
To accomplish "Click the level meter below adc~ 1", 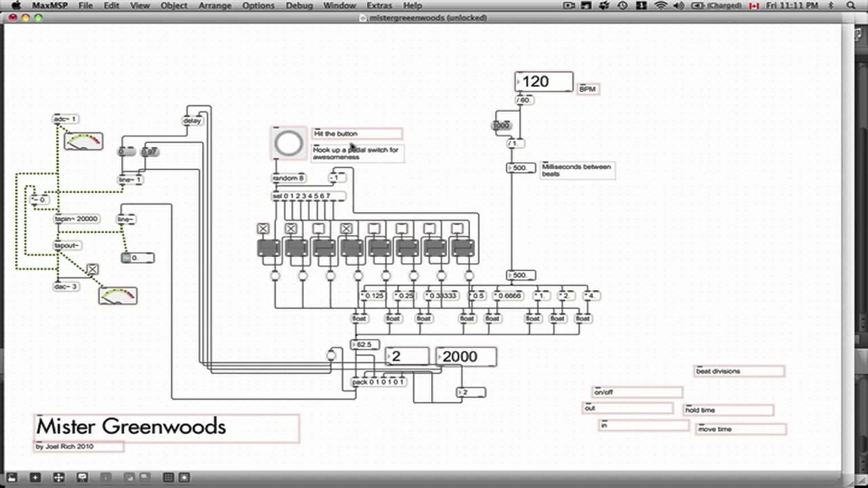I will pyautogui.click(x=83, y=141).
